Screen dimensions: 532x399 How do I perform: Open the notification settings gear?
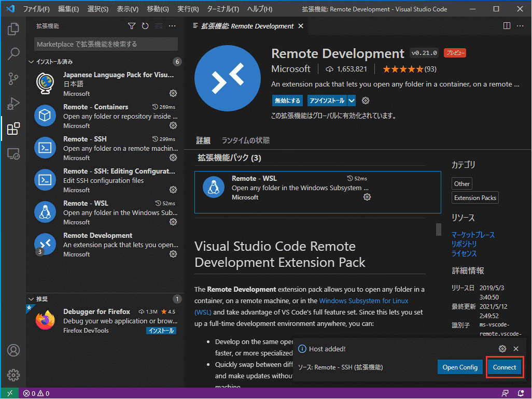pyautogui.click(x=502, y=349)
